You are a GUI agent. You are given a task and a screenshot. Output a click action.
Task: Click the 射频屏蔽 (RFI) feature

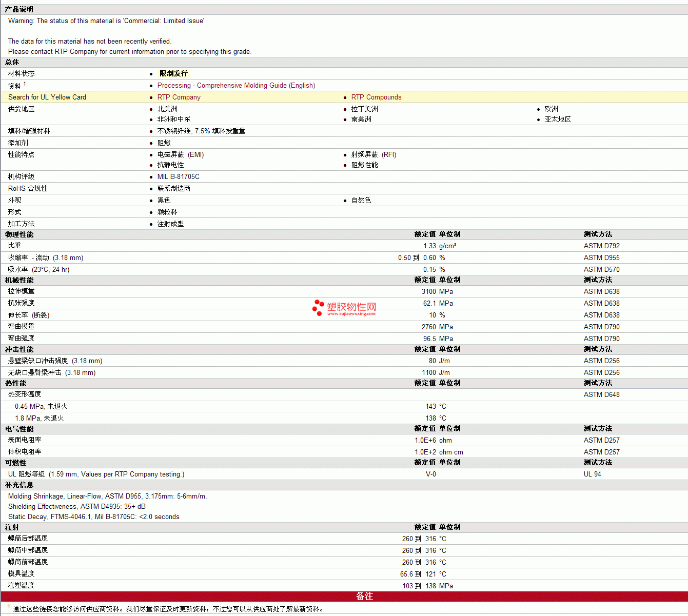click(x=374, y=155)
